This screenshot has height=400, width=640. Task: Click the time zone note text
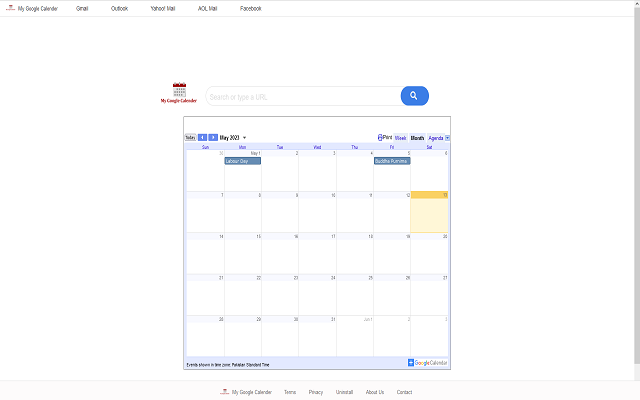228,365
